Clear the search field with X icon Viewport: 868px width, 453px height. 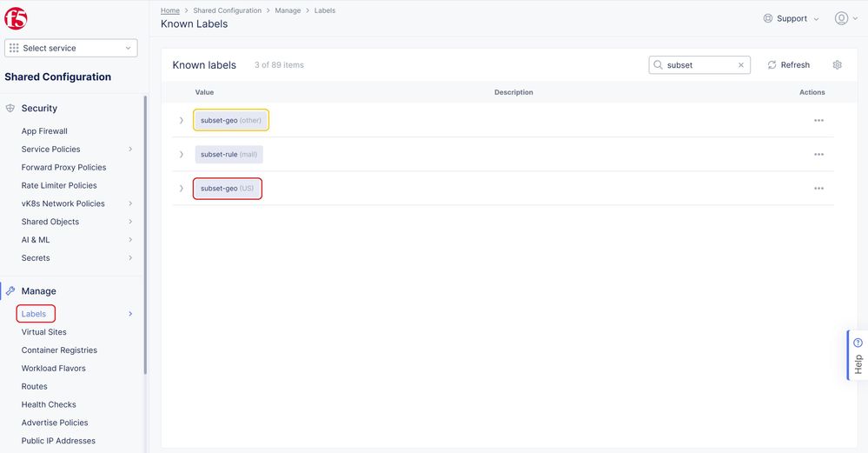[x=741, y=65]
